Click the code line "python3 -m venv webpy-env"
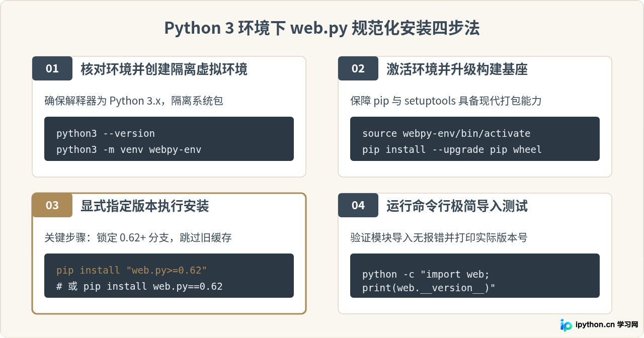The width and height of the screenshot is (644, 338). tap(129, 149)
